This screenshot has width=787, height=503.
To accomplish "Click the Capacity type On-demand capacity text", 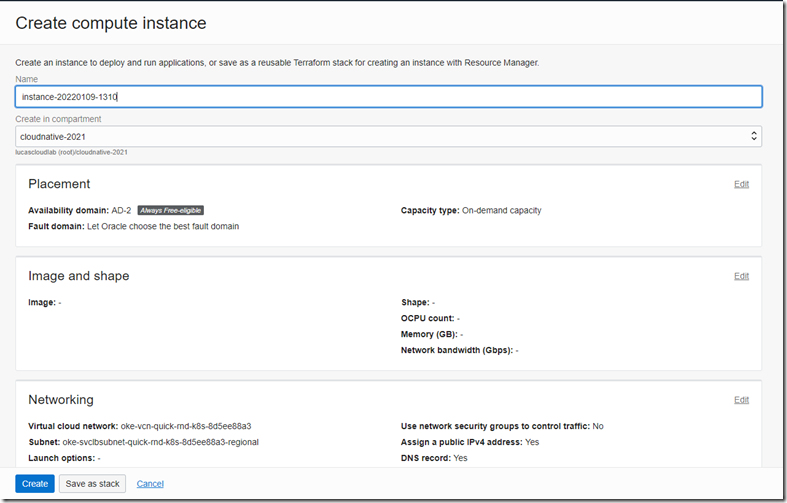I will pos(501,211).
